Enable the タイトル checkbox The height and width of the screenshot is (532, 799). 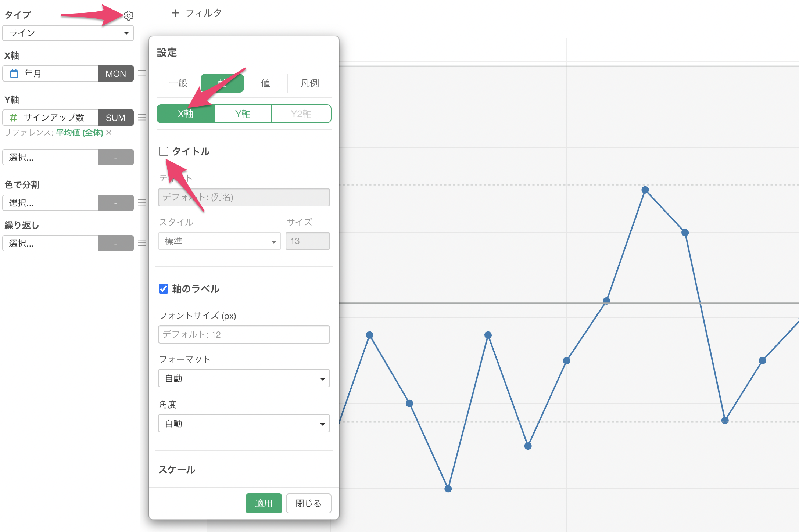point(164,151)
